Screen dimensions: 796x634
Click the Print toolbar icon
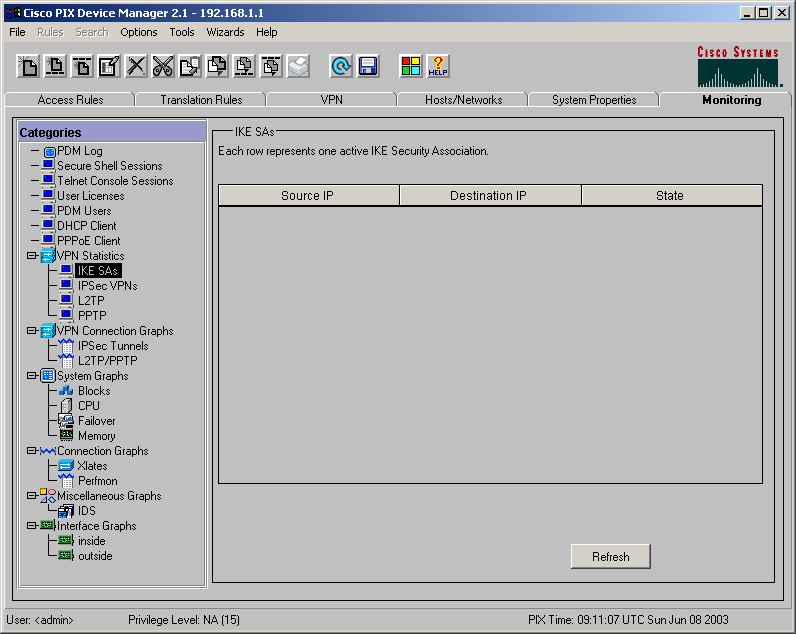pyautogui.click(x=298, y=66)
